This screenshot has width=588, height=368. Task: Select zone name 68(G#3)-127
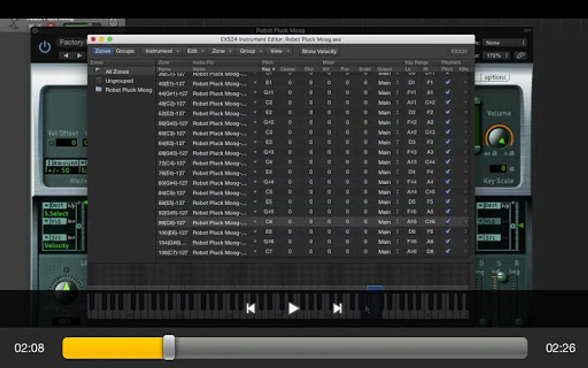coord(173,153)
